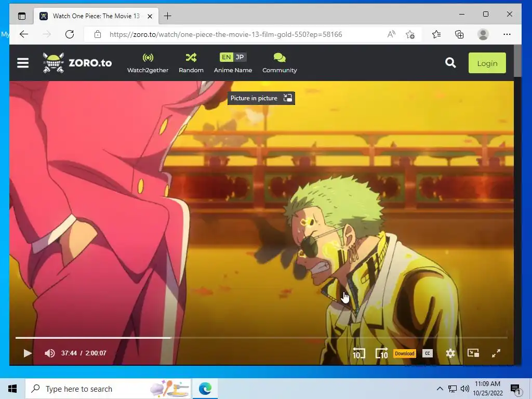This screenshot has width=532, height=399.
Task: Open the taskbar clock and date
Action: point(487,389)
